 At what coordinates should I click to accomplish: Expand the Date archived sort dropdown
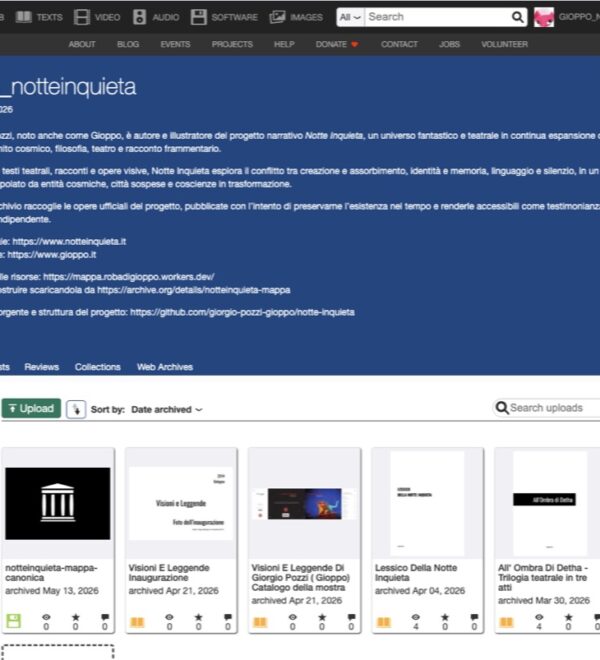(167, 410)
